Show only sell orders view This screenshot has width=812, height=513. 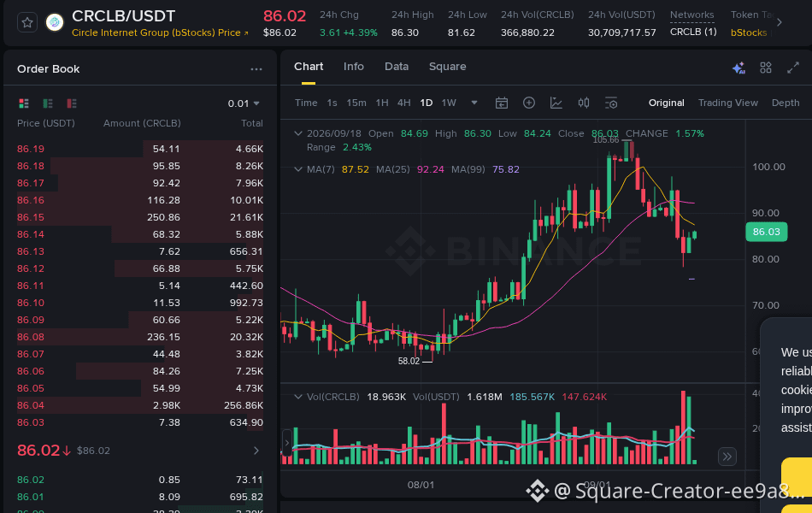coord(72,103)
